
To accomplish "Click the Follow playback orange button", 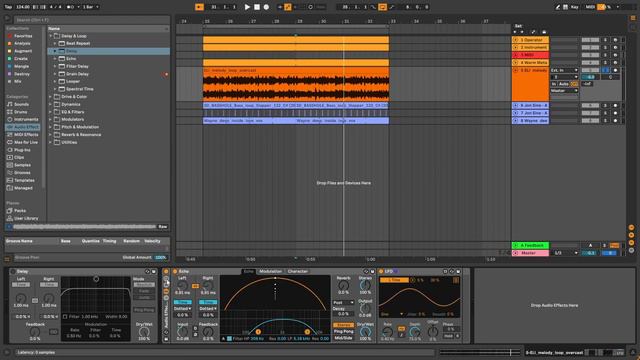I will (199, 7).
